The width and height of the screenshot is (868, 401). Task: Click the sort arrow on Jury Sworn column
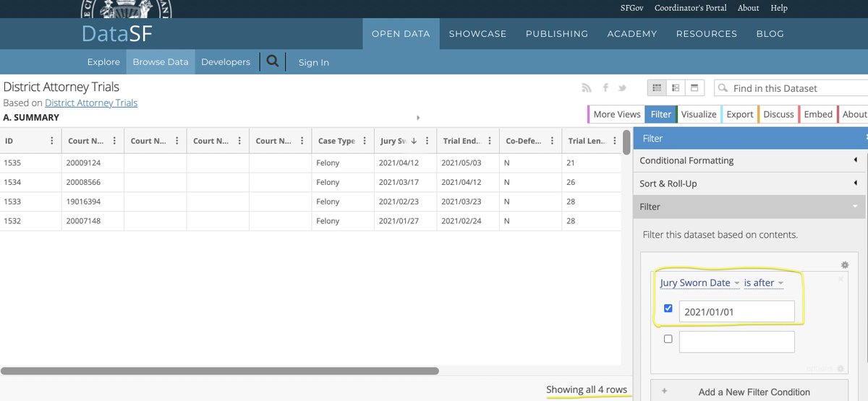[414, 141]
